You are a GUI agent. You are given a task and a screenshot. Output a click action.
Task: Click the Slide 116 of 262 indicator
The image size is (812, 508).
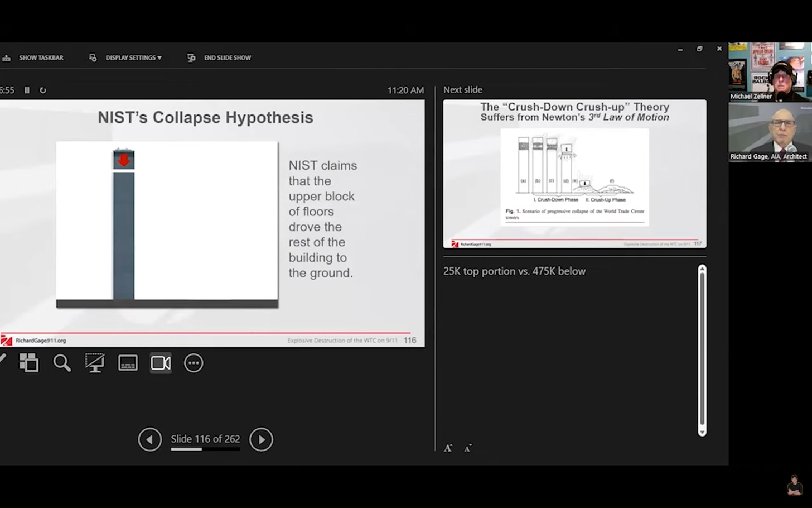(205, 439)
